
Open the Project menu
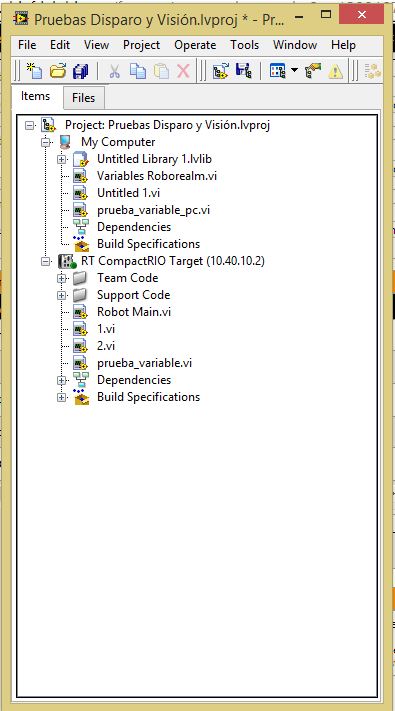pos(141,45)
